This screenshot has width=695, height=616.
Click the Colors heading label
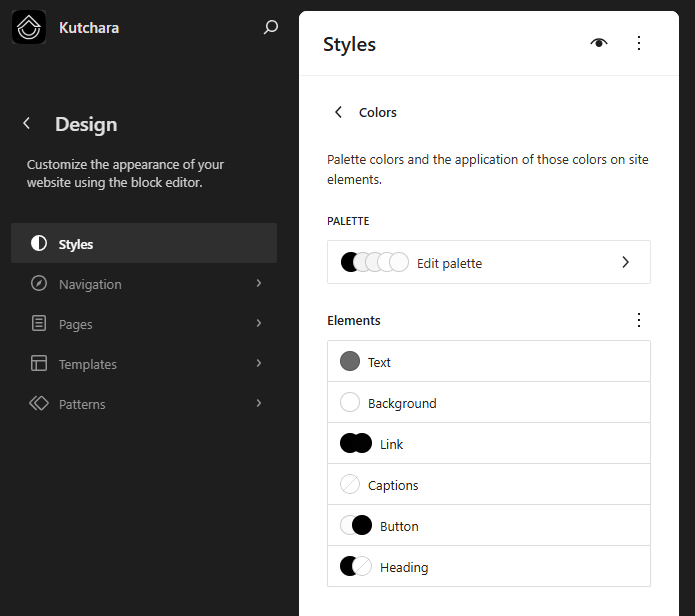(378, 113)
